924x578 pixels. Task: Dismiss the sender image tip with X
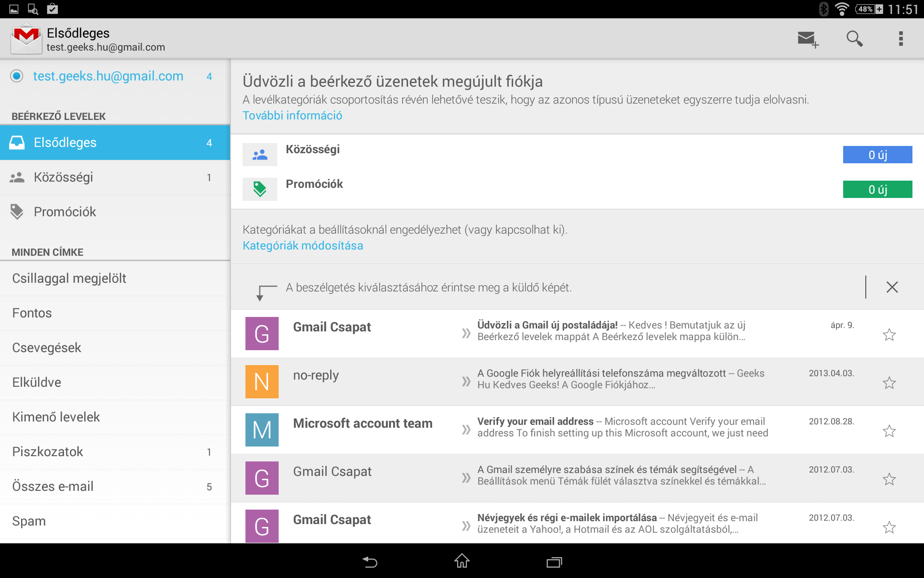coord(892,287)
